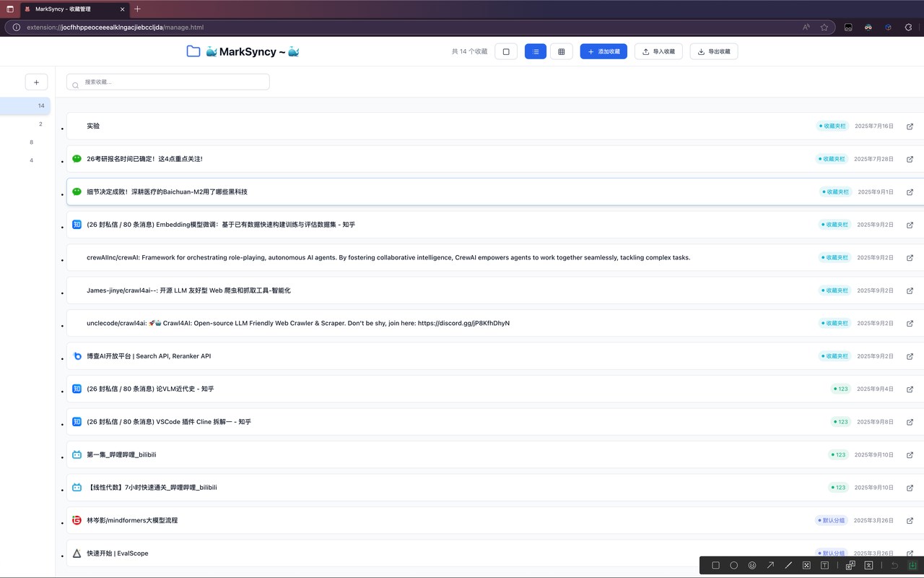This screenshot has width=924, height=578.
Task: Click the browser address bar URL
Action: tap(115, 27)
